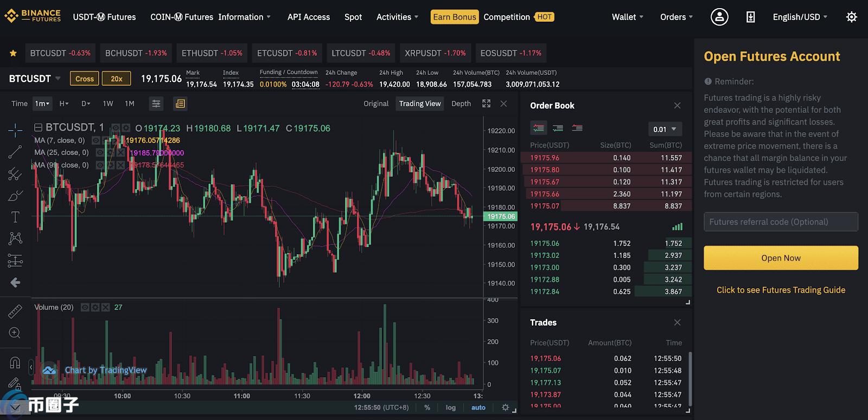Open the D daily interval dropdown
Image resolution: width=868 pixels, height=420 pixels.
[x=86, y=104]
